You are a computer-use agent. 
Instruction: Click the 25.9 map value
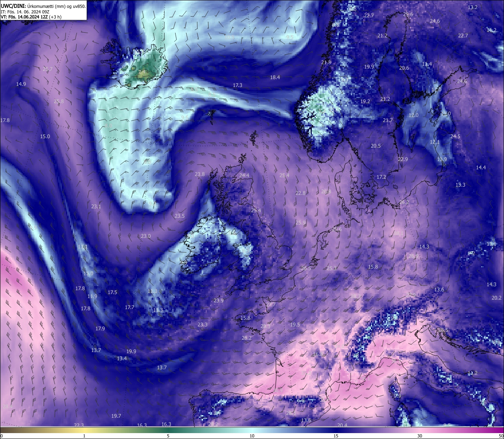click(300, 222)
